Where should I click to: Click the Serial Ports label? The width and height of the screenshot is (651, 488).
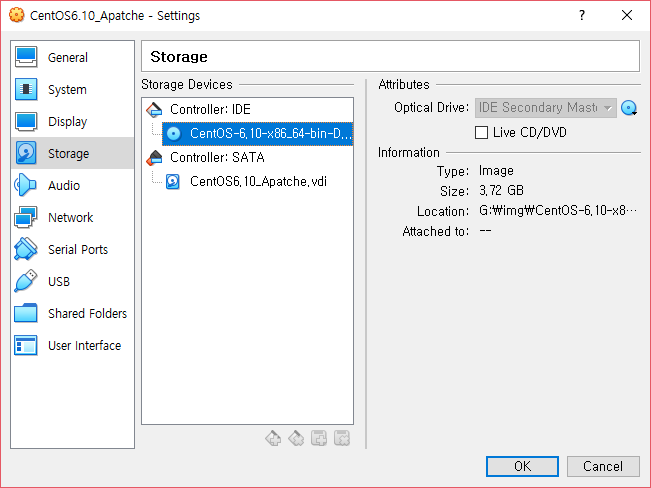coord(78,250)
